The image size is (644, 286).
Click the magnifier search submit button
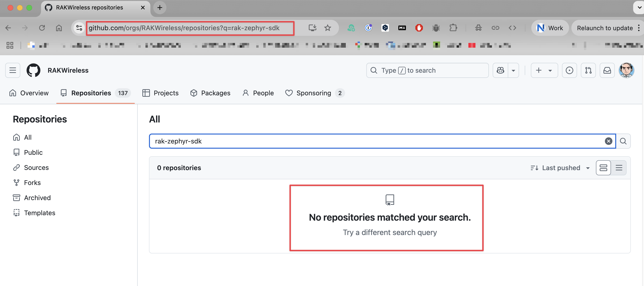click(623, 141)
